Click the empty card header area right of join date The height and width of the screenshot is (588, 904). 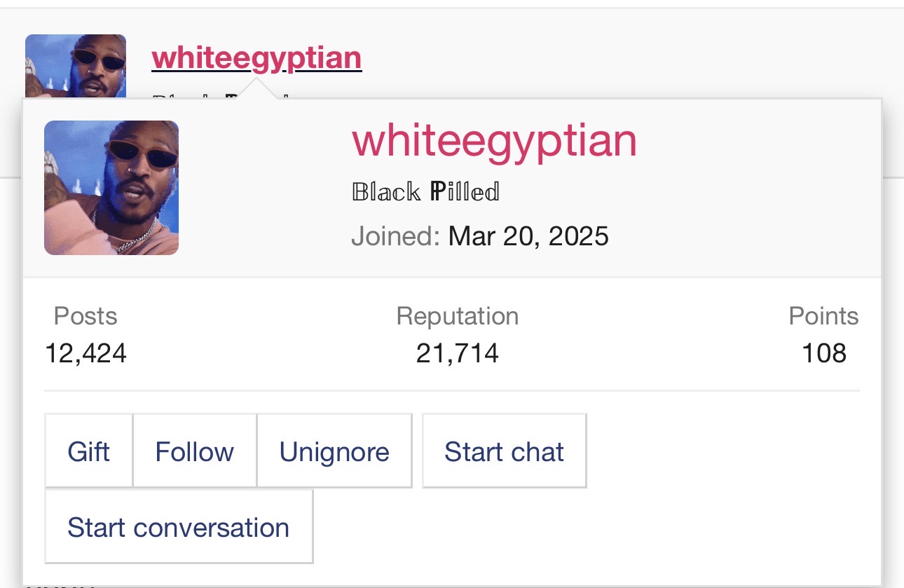pyautogui.click(x=743, y=237)
